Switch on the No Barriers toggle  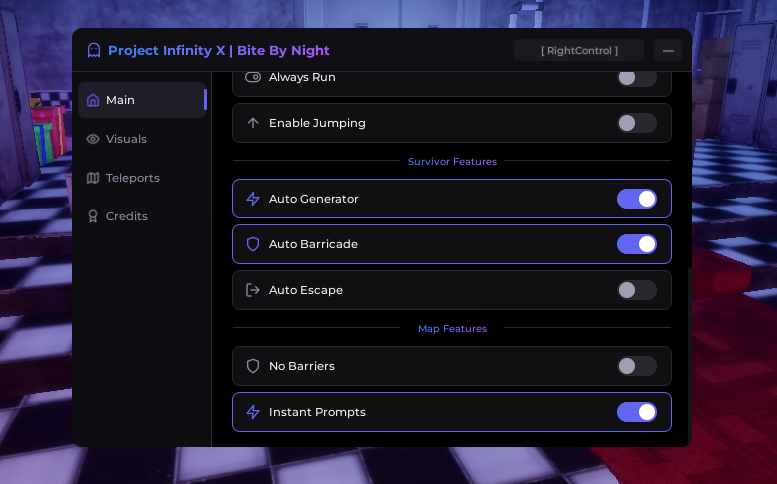pyautogui.click(x=637, y=366)
